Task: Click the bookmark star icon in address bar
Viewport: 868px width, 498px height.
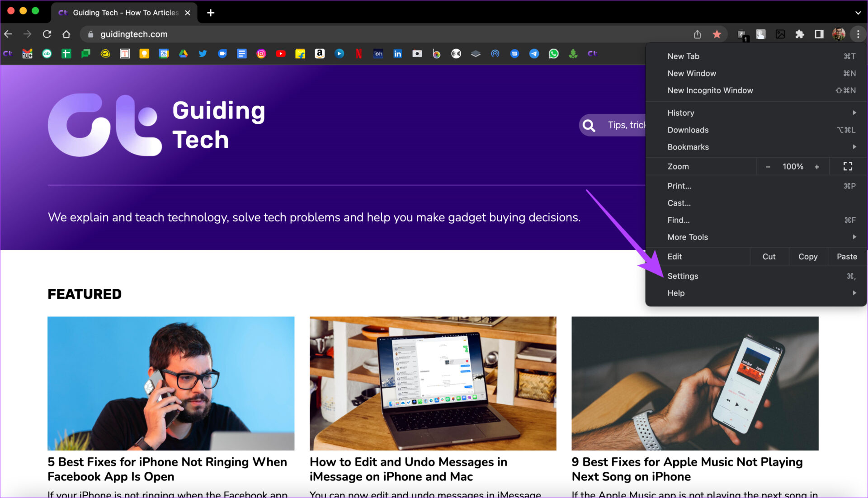Action: (x=717, y=34)
